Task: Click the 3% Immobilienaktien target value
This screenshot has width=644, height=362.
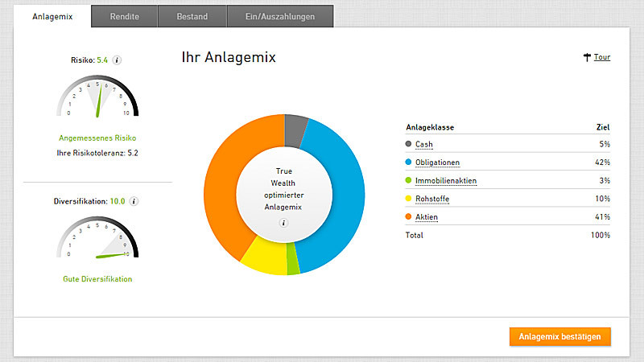Action: coord(605,180)
